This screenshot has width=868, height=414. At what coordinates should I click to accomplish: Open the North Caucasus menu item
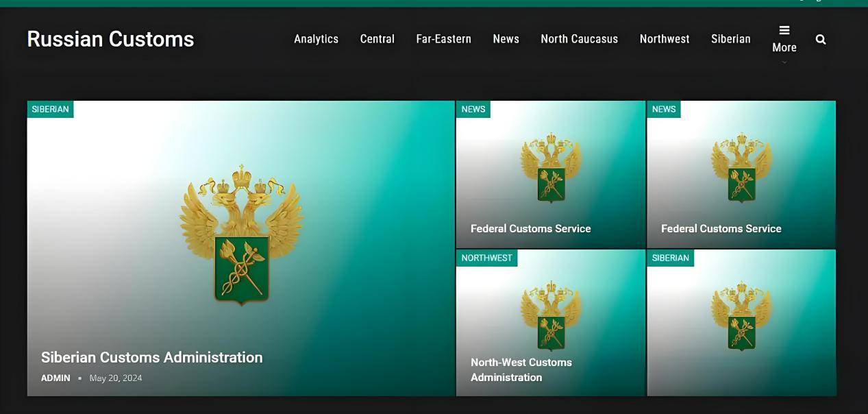[x=579, y=39]
